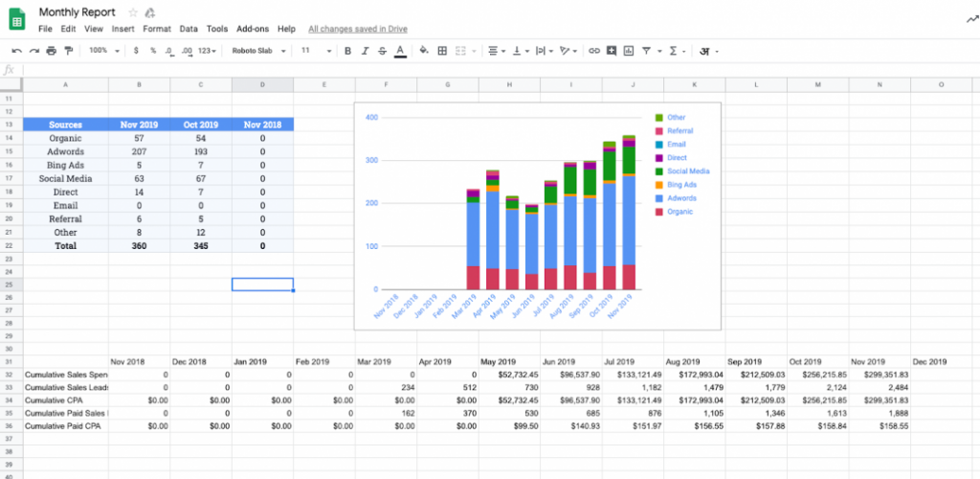Click the Monthly Report title to rename

tap(77, 12)
